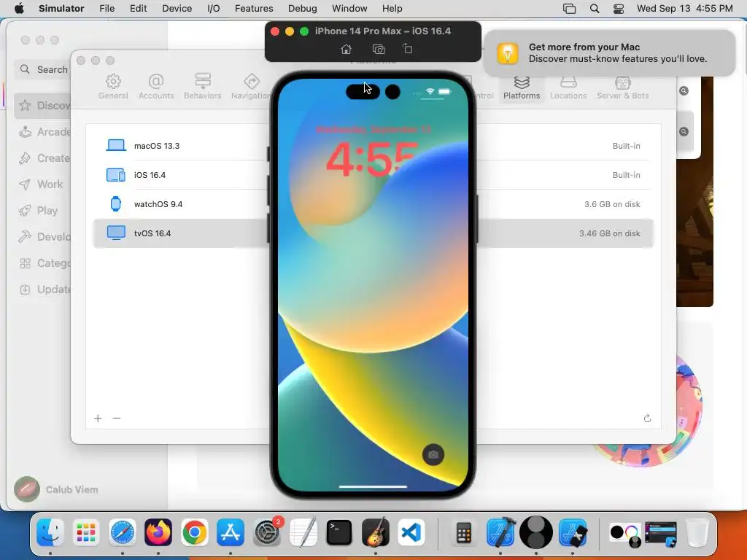Open Terminal from the Dock
The image size is (747, 560).
click(x=339, y=532)
